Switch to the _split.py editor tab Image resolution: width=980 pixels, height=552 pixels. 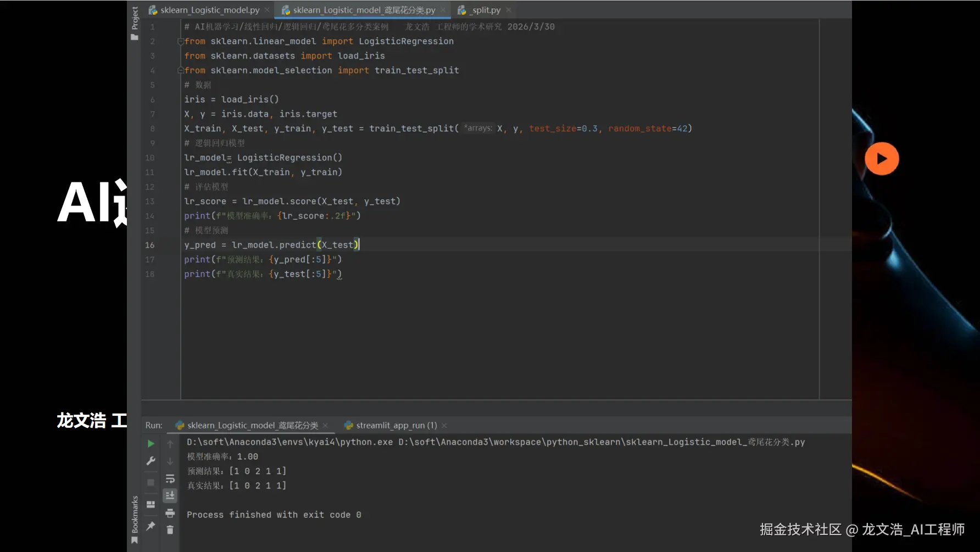coord(486,10)
